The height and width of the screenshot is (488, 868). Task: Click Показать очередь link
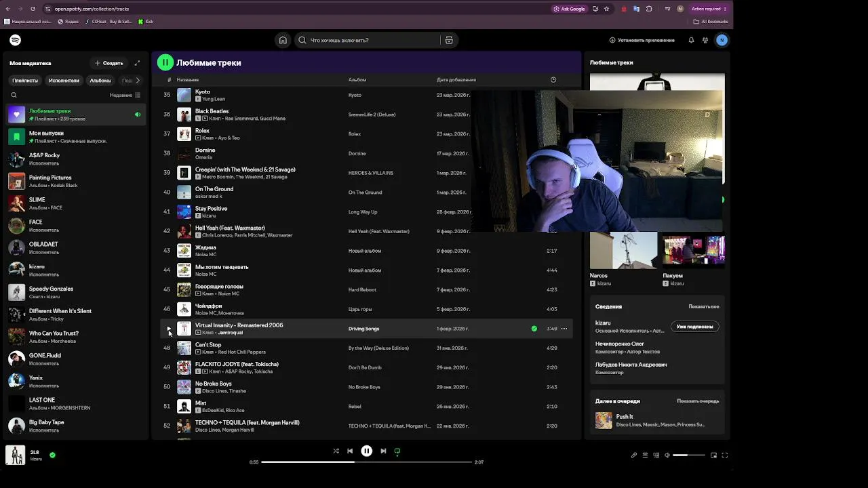point(698,401)
